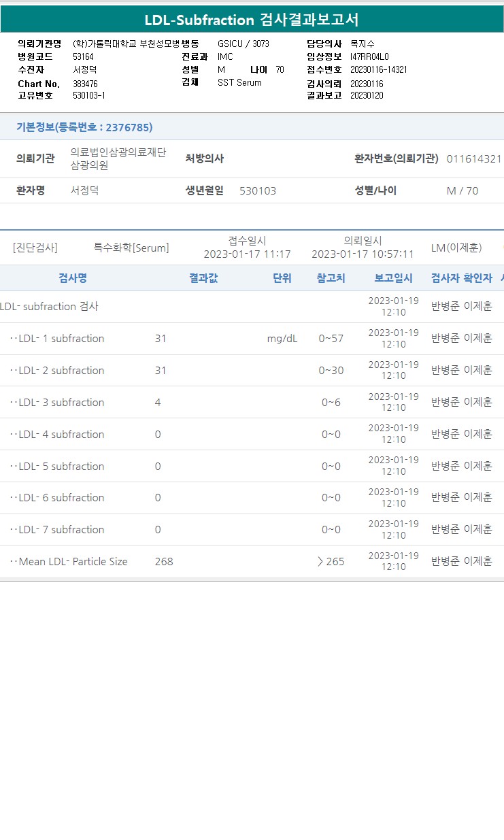The width and height of the screenshot is (504, 840).
Task: Click the 검사자 column header
Action: [446, 278]
